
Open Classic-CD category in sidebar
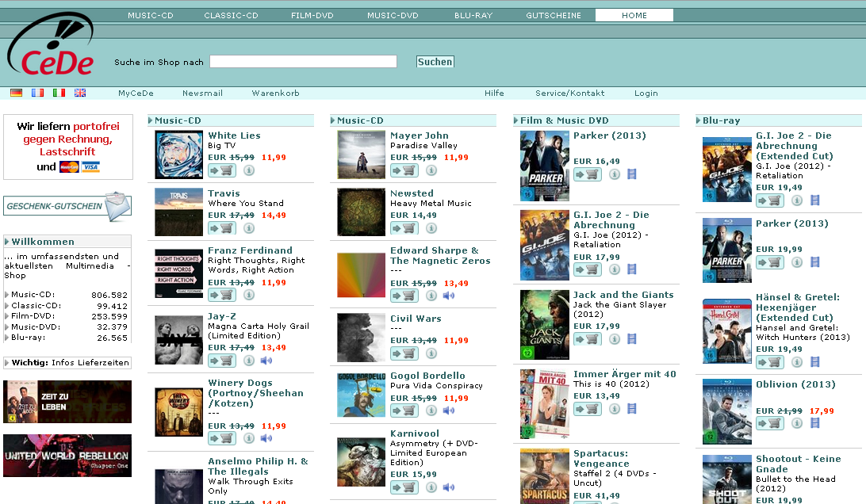(x=36, y=305)
